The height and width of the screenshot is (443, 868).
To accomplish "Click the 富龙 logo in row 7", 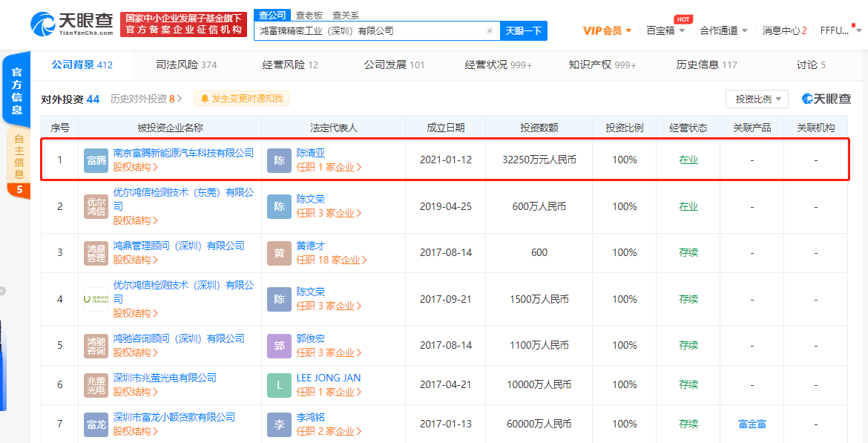I will coord(96,424).
